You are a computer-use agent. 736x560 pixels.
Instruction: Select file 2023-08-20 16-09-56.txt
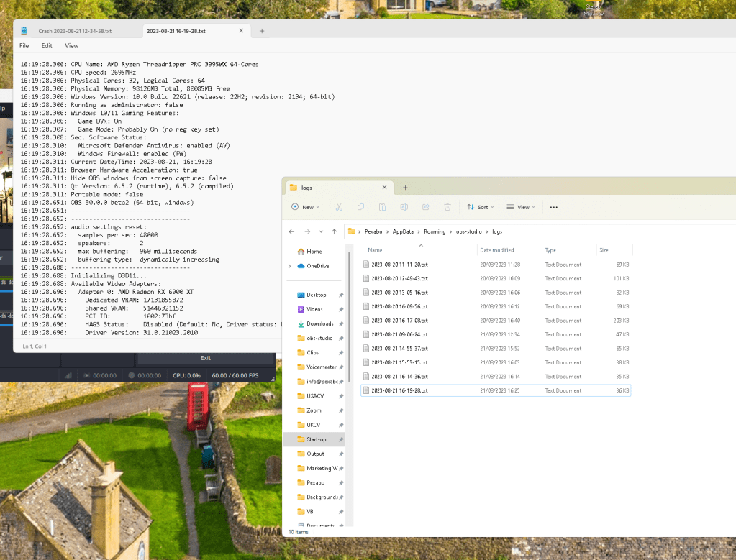point(496,307)
